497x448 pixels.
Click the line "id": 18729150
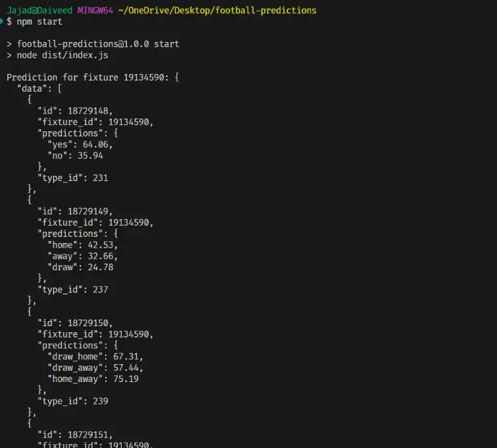75,323
